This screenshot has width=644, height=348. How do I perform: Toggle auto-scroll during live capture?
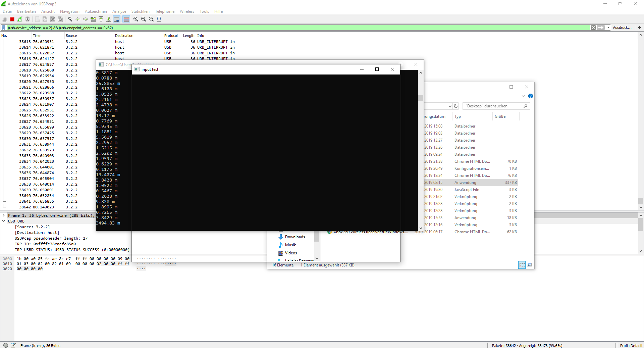click(x=116, y=19)
